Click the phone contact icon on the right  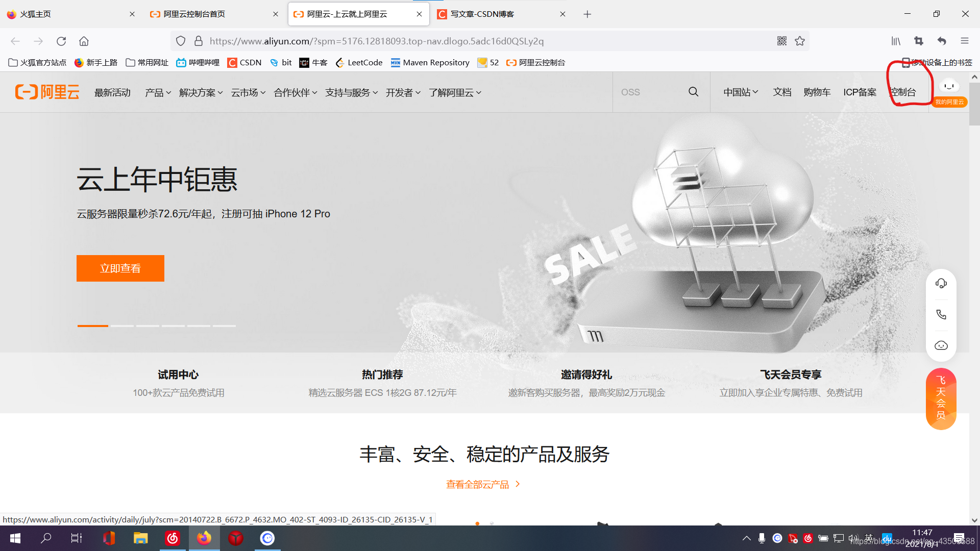941,314
